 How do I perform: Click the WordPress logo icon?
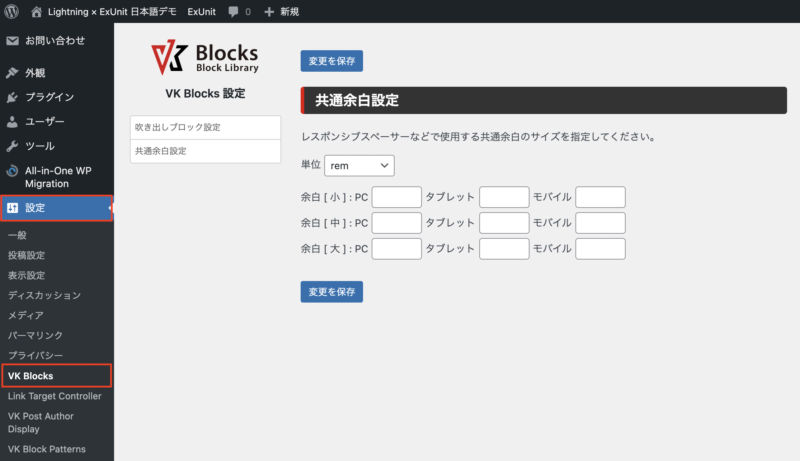point(12,11)
